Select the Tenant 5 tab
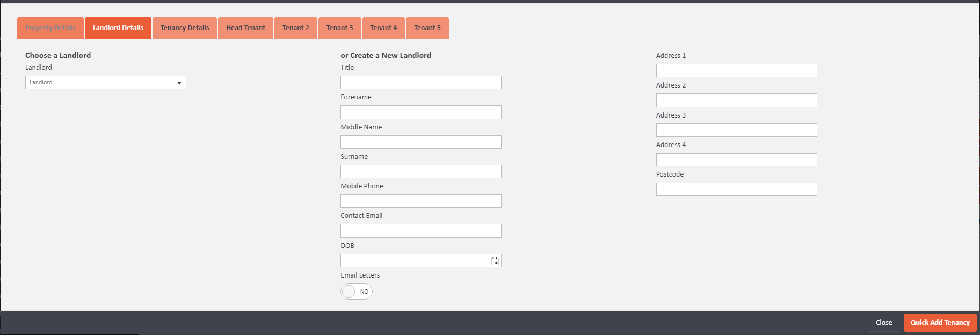The image size is (980, 335). (x=427, y=28)
